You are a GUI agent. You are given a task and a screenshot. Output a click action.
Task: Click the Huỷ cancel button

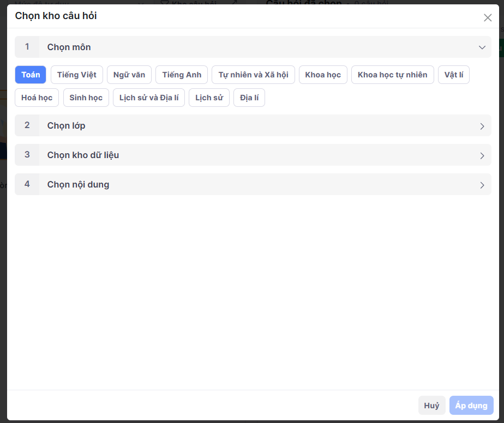pyautogui.click(x=431, y=406)
